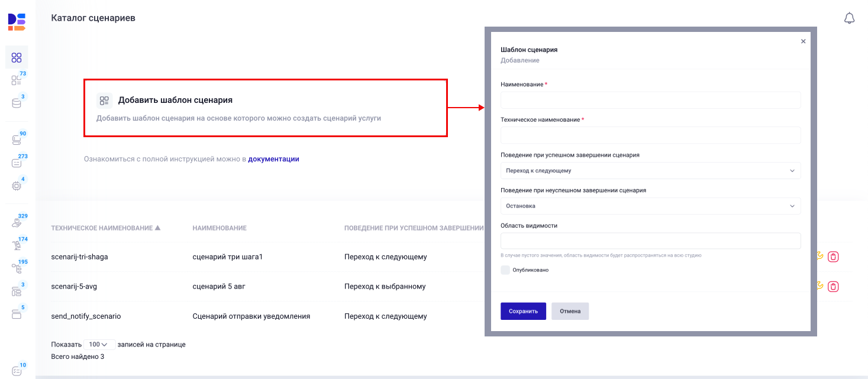868x379 pixels.
Task: Open the notifications bell icon
Action: click(x=850, y=18)
